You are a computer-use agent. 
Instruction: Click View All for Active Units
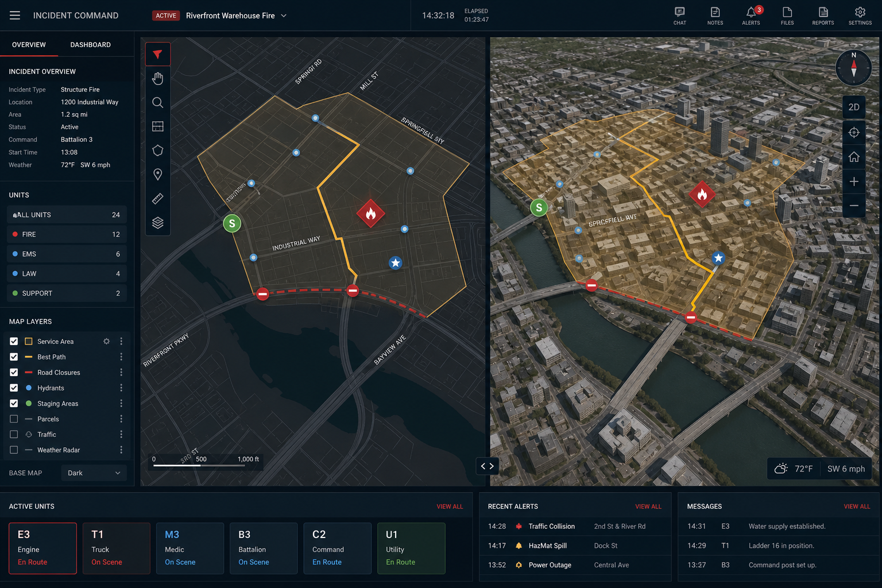pos(450,506)
